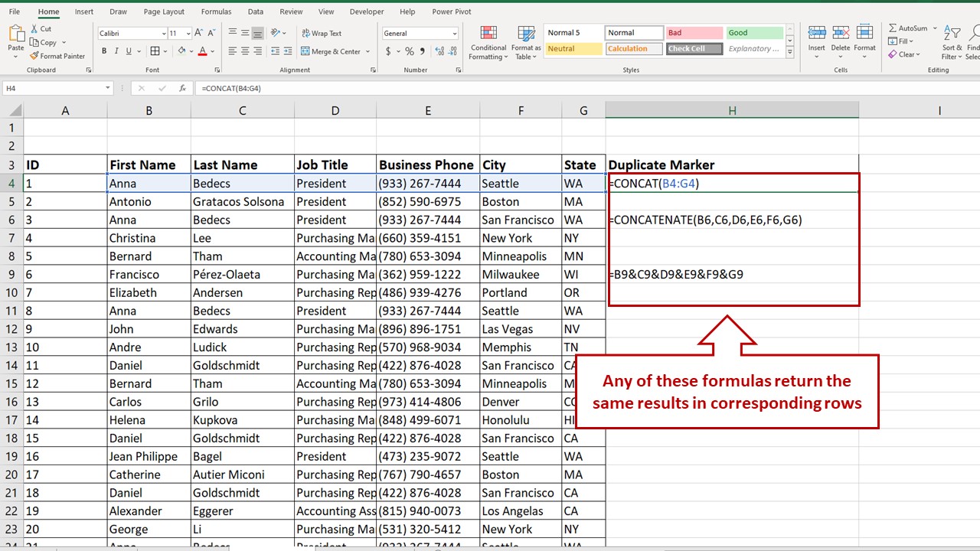The height and width of the screenshot is (551, 980).
Task: Increase font size with large A
Action: 199,33
